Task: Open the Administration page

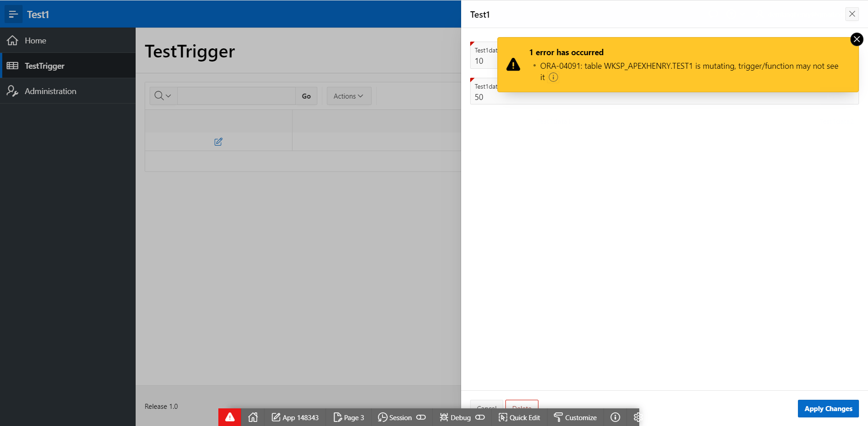Action: (x=50, y=91)
